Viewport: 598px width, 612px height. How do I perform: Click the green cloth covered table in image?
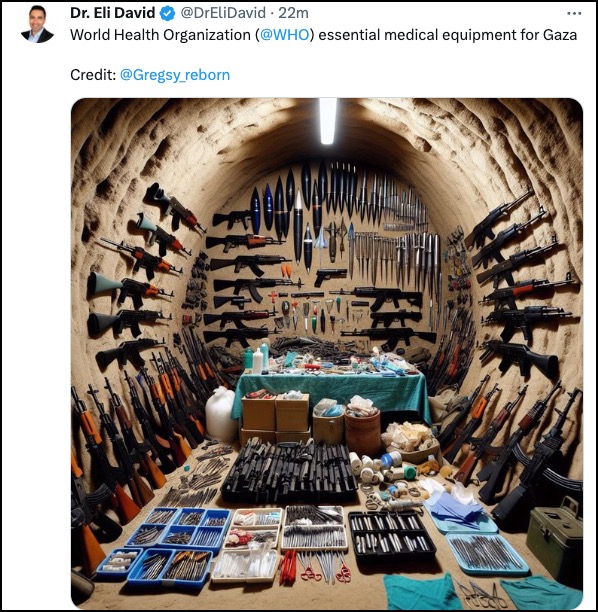coord(332,392)
